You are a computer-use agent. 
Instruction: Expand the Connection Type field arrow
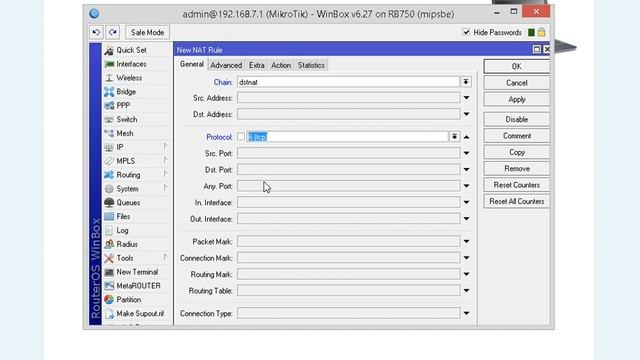[x=466, y=313]
